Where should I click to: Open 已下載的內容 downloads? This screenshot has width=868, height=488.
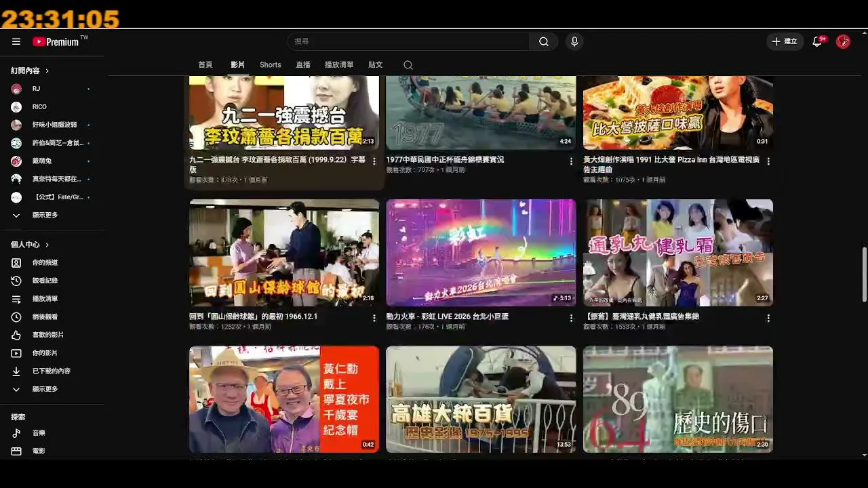[52, 371]
